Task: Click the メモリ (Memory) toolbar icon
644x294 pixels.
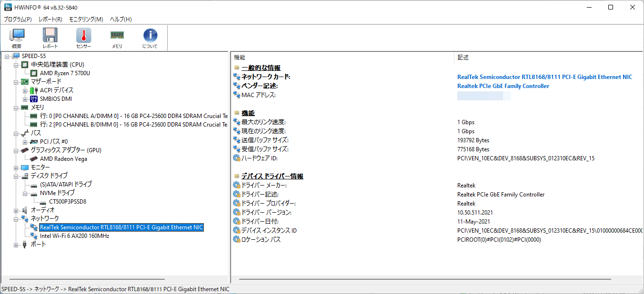Action: coord(117,38)
